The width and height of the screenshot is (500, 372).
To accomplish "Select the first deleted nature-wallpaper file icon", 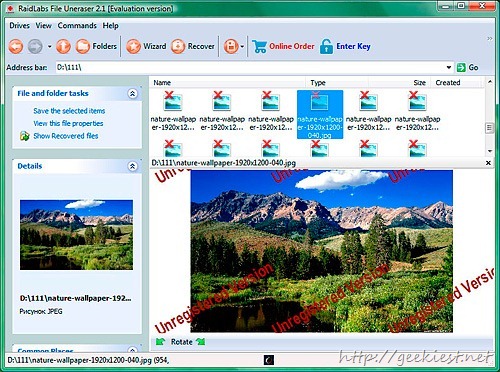I will pyautogui.click(x=173, y=102).
